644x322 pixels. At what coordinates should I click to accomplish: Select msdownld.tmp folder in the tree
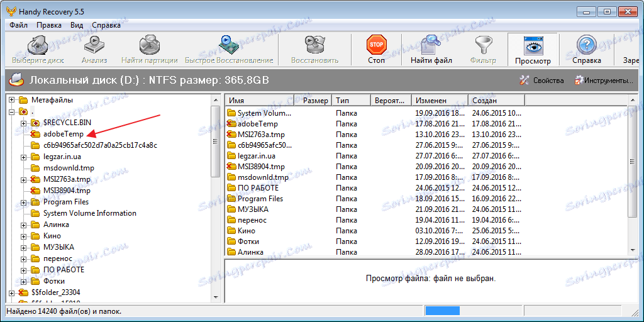click(x=69, y=168)
